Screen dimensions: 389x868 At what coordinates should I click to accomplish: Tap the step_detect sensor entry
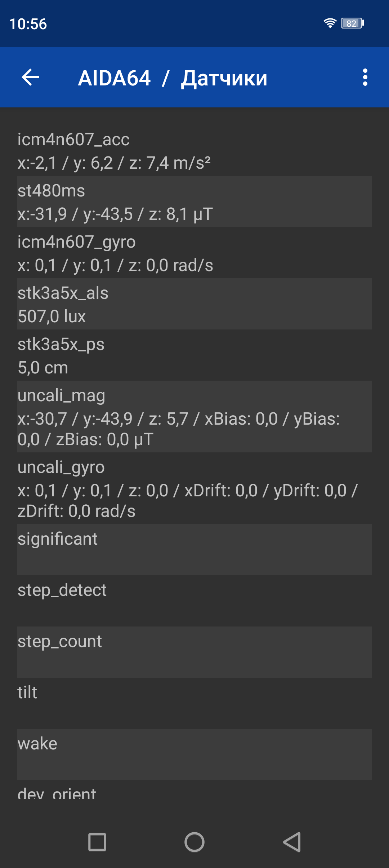point(194,601)
